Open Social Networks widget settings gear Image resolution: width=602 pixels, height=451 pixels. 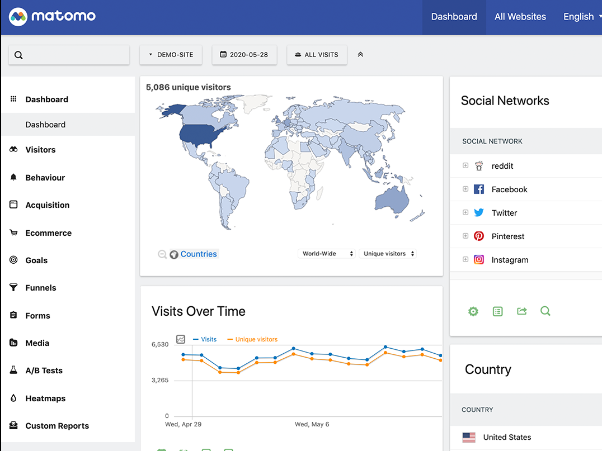point(473,312)
